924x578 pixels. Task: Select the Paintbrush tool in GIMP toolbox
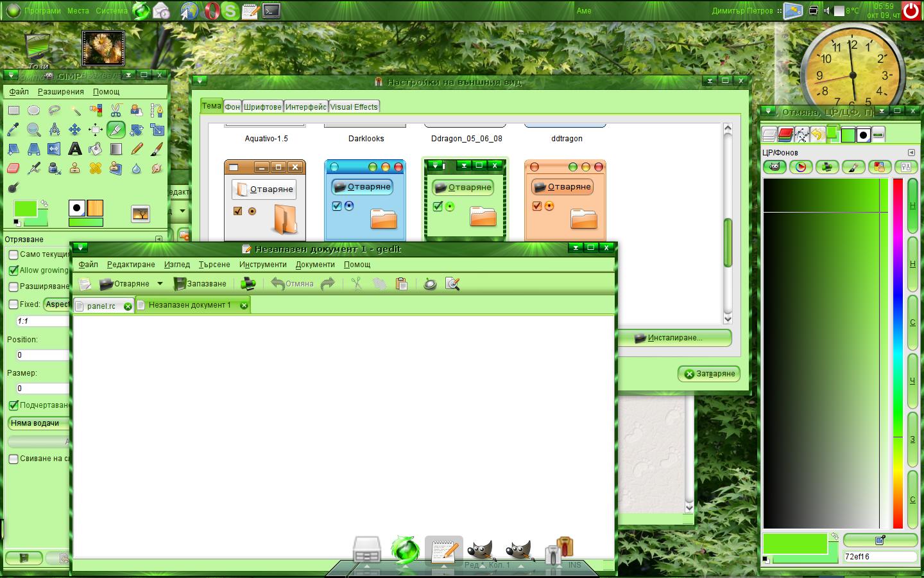point(157,149)
